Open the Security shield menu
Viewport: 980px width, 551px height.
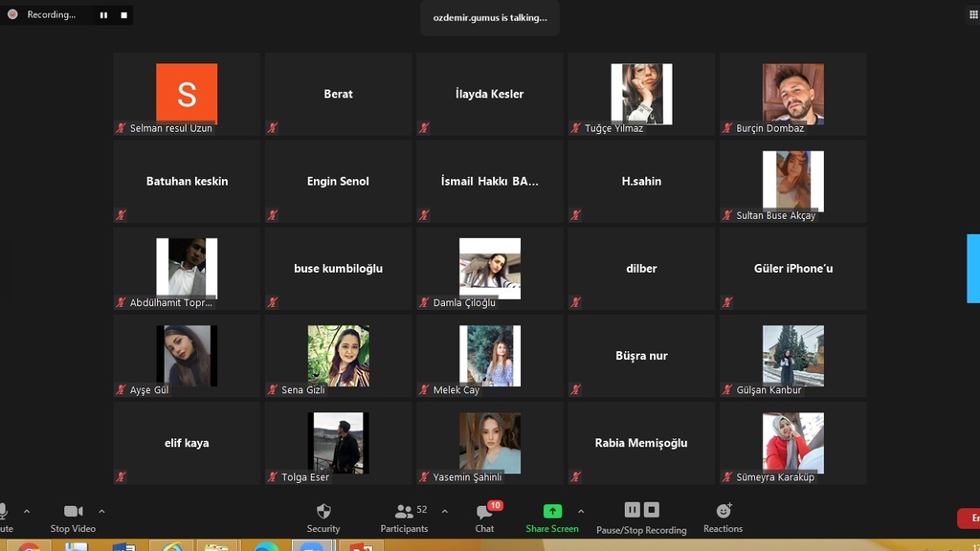[x=323, y=518]
